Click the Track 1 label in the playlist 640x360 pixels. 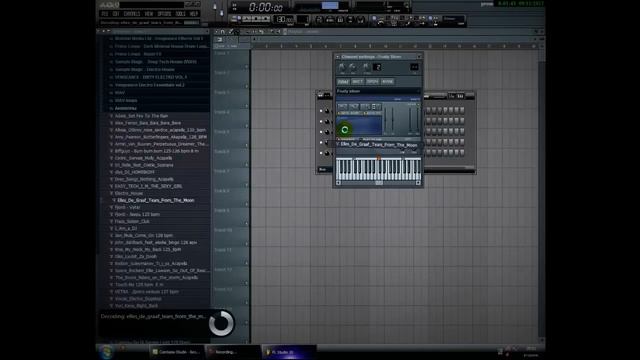[x=222, y=53]
